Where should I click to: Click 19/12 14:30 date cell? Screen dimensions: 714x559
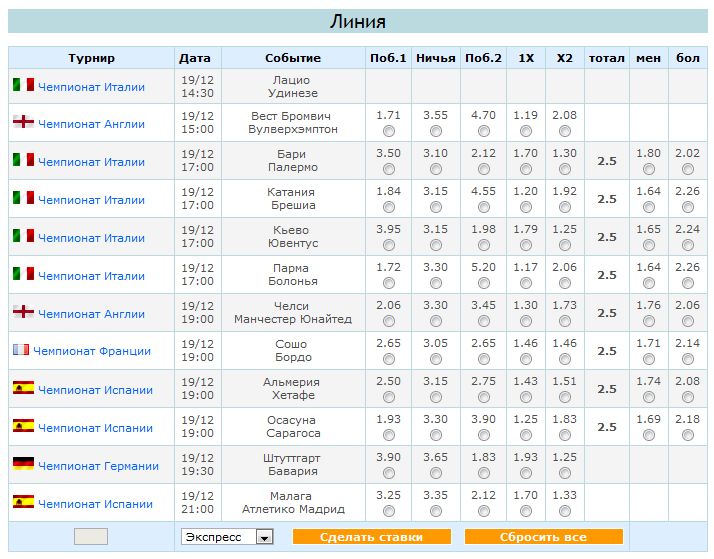(x=197, y=86)
